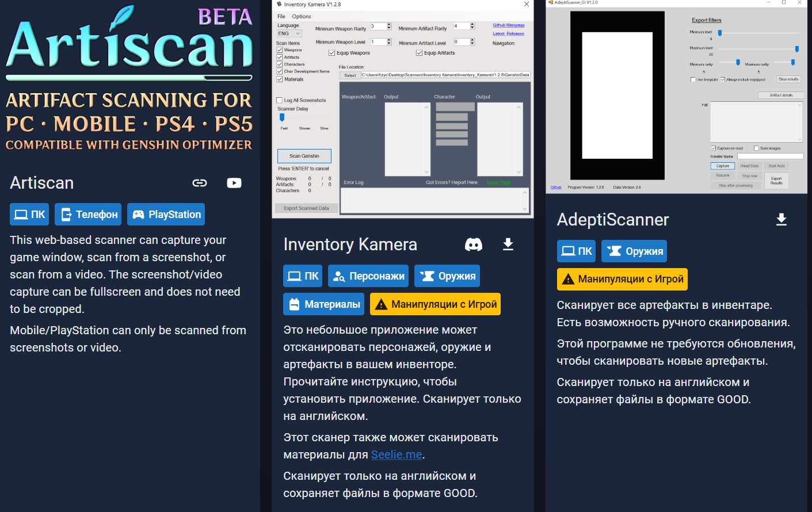Select the Оружия tag under AdeptiScanner
The image size is (812, 512).
click(634, 251)
